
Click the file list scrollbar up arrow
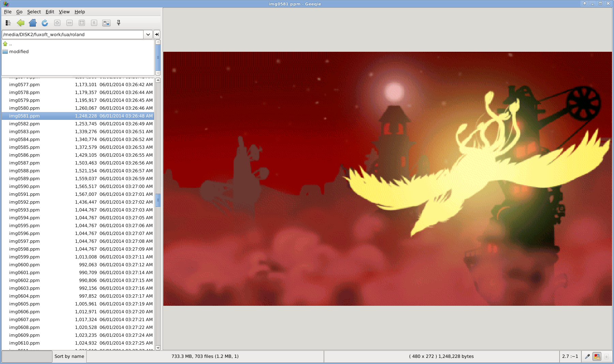pos(158,80)
